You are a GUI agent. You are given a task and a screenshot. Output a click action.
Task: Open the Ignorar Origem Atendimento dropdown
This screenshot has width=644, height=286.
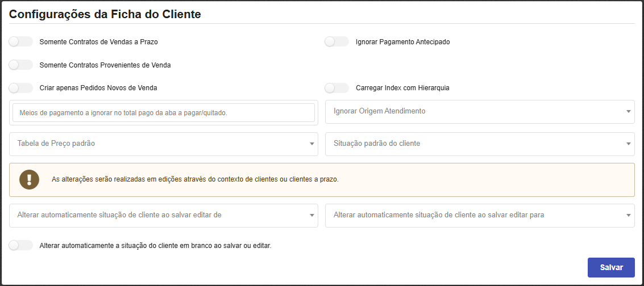[x=479, y=112]
